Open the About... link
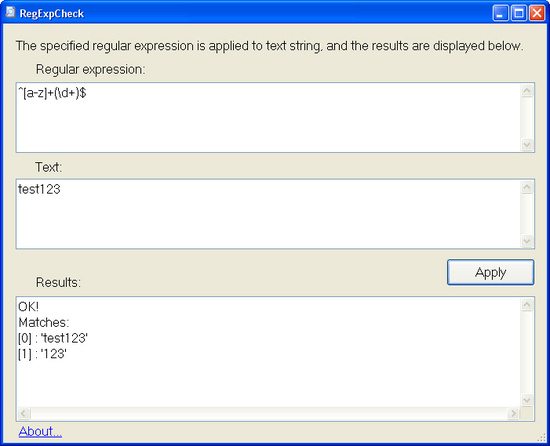The image size is (550, 446). coord(40,431)
